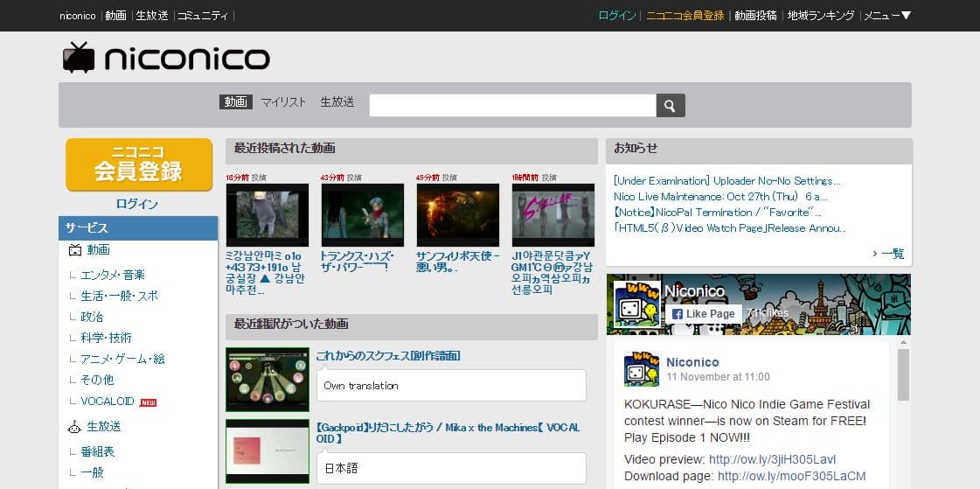Open the [Under Examination] Uploader No-No Settings notice
Image resolution: width=980 pixels, height=489 pixels.
727,181
